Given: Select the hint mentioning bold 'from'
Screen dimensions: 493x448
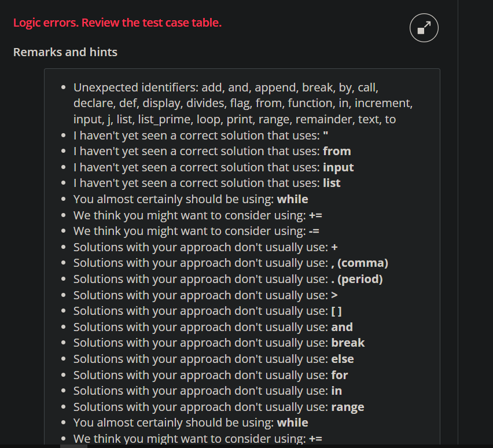Looking at the screenshot, I should (x=212, y=151).
